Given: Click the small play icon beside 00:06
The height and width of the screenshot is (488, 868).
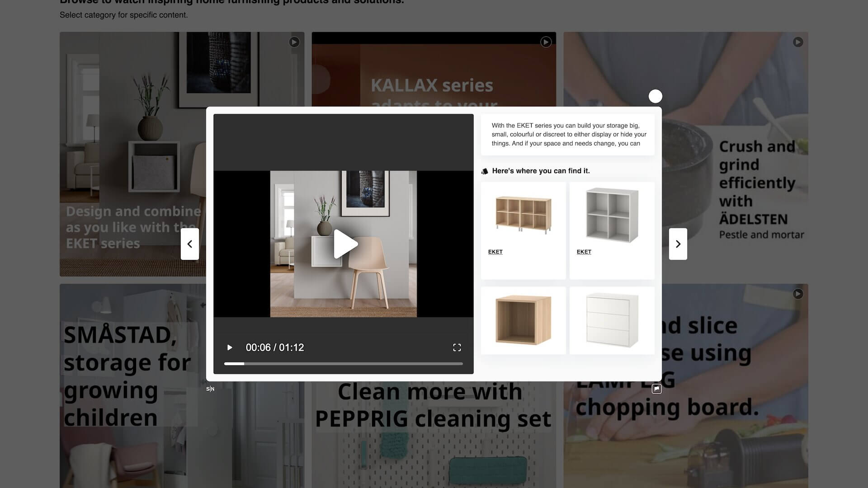Looking at the screenshot, I should 230,347.
